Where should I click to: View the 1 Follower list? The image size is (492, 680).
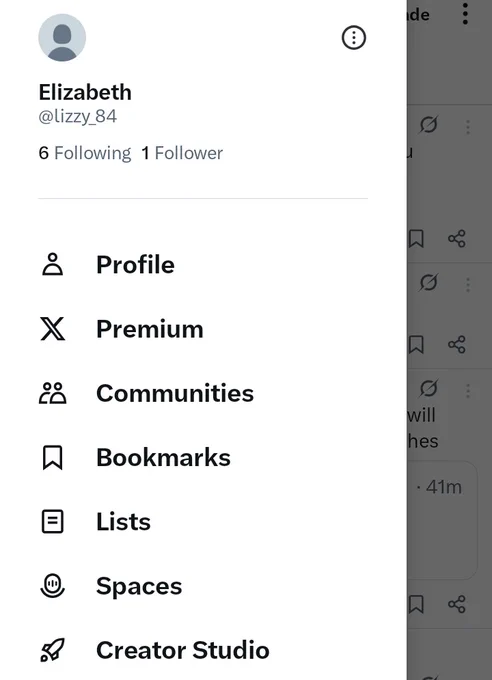click(182, 153)
